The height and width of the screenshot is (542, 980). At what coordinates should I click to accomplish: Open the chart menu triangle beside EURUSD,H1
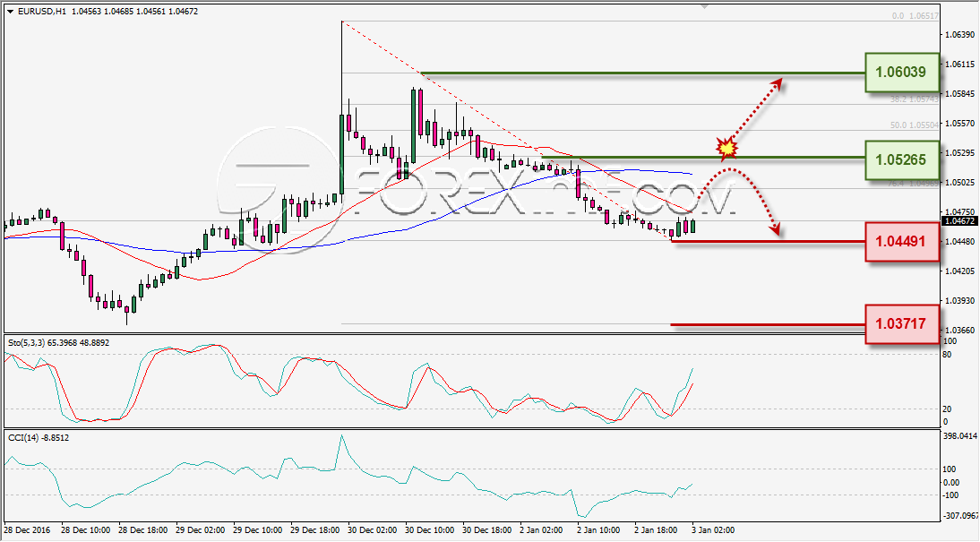click(10, 12)
